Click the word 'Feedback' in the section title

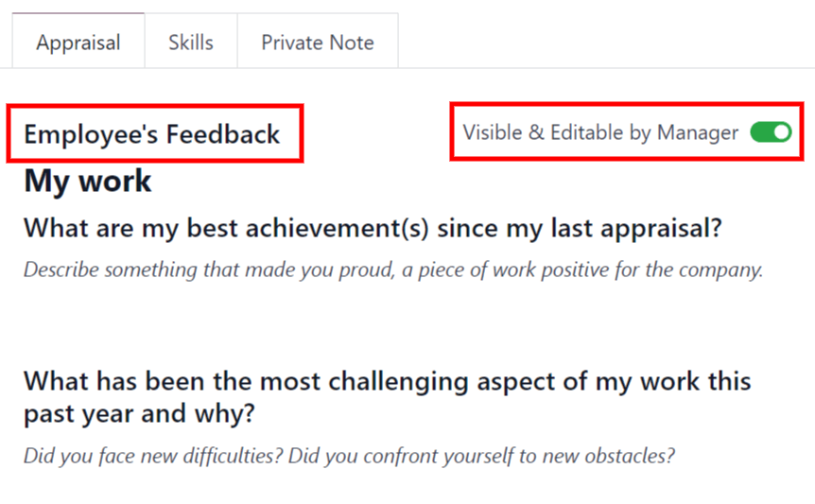[223, 134]
